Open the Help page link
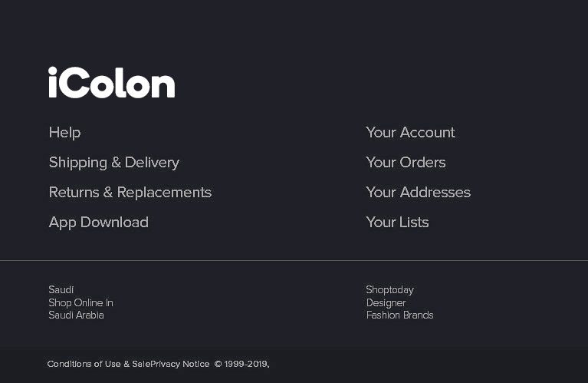588x383 pixels. [x=64, y=133]
